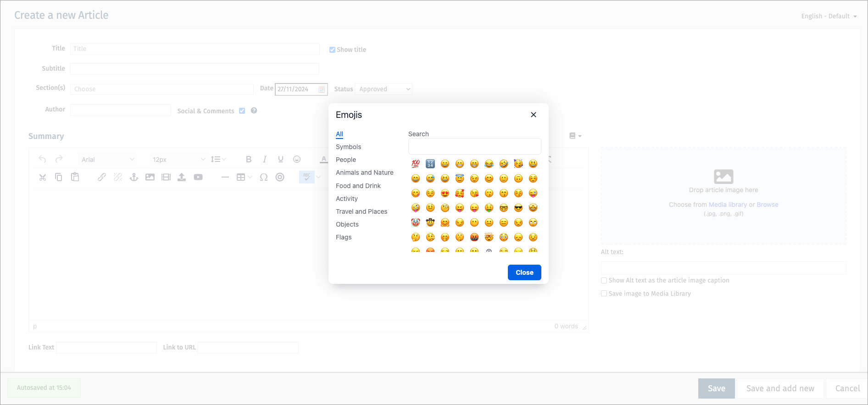The height and width of the screenshot is (405, 868).
Task: Click the Browse link
Action: click(768, 205)
